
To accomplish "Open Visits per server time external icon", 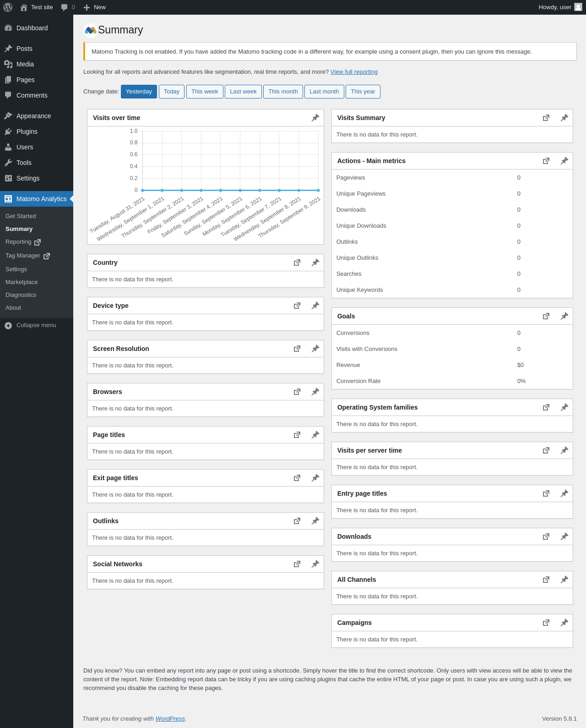I will coord(546,450).
